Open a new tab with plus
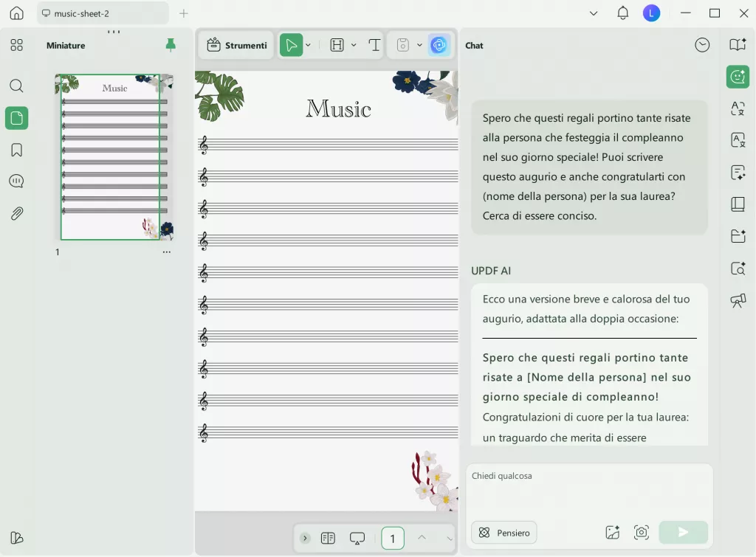The width and height of the screenshot is (756, 557). pos(184,13)
